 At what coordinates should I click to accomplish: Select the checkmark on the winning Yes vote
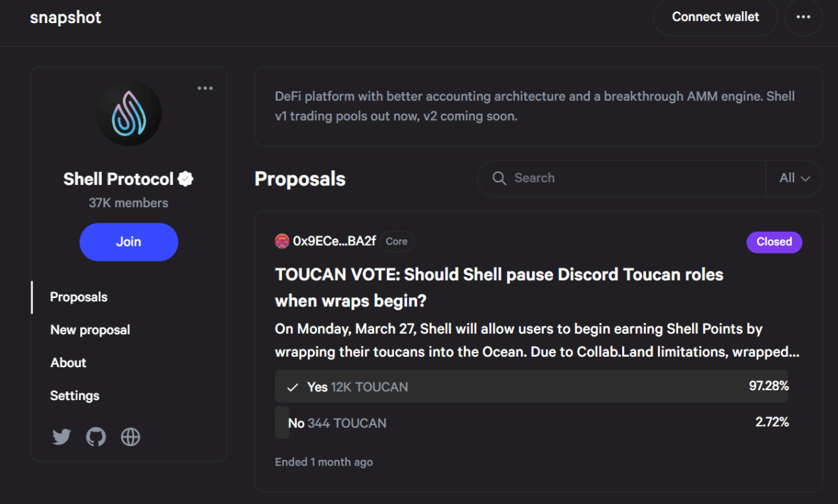tap(292, 387)
